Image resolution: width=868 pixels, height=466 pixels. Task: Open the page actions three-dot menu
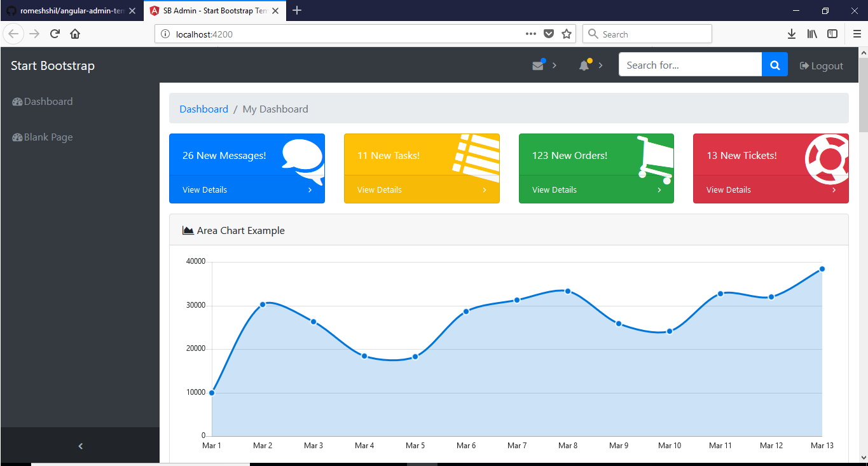pos(531,34)
